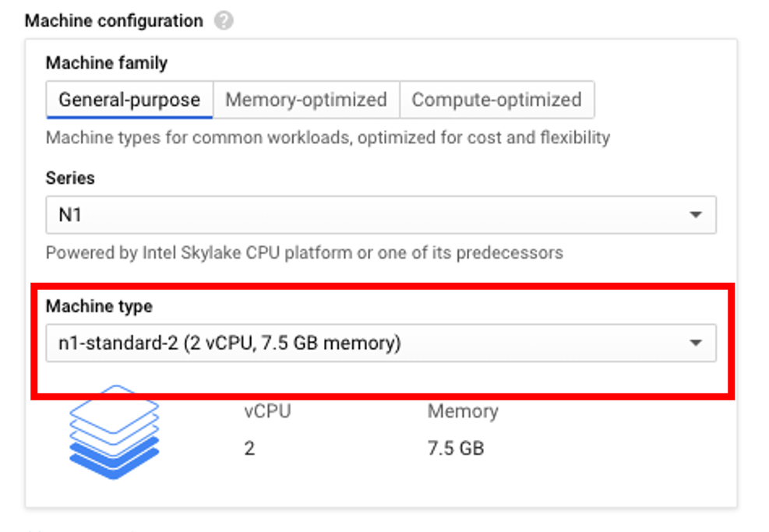Expand the Machine type dropdown arrow
Viewport: 769px width, 532px height.
[696, 343]
